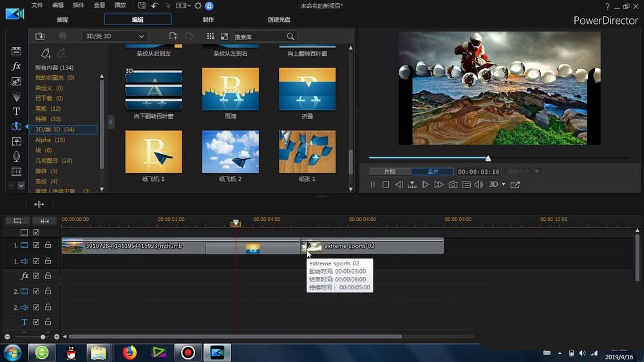Screen dimensions: 644x362
Task: Select the 纸飞机 2 transition thumbnail
Action: click(x=231, y=152)
